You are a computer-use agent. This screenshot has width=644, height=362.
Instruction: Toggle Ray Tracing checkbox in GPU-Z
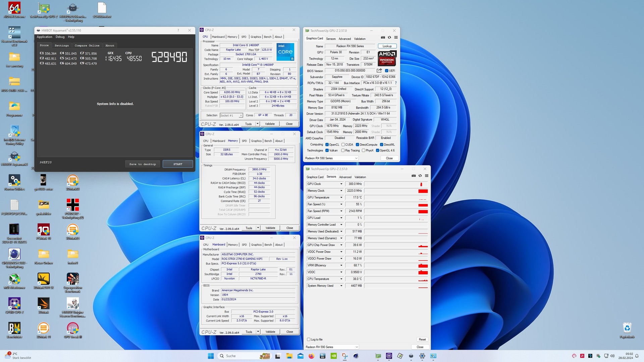343,150
